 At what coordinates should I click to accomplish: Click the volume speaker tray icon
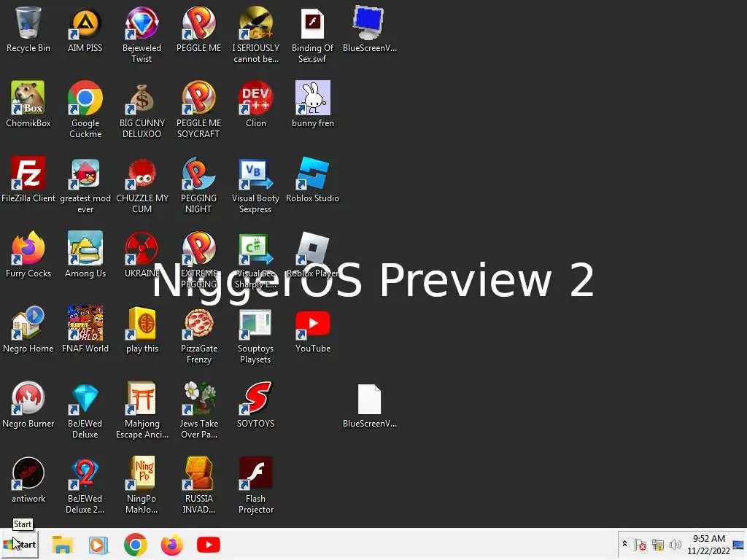(x=675, y=544)
